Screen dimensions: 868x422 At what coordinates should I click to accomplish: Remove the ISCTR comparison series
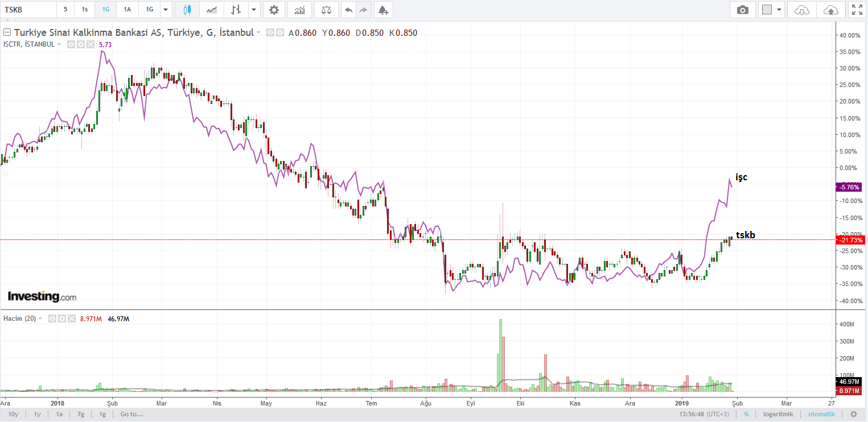click(x=89, y=44)
